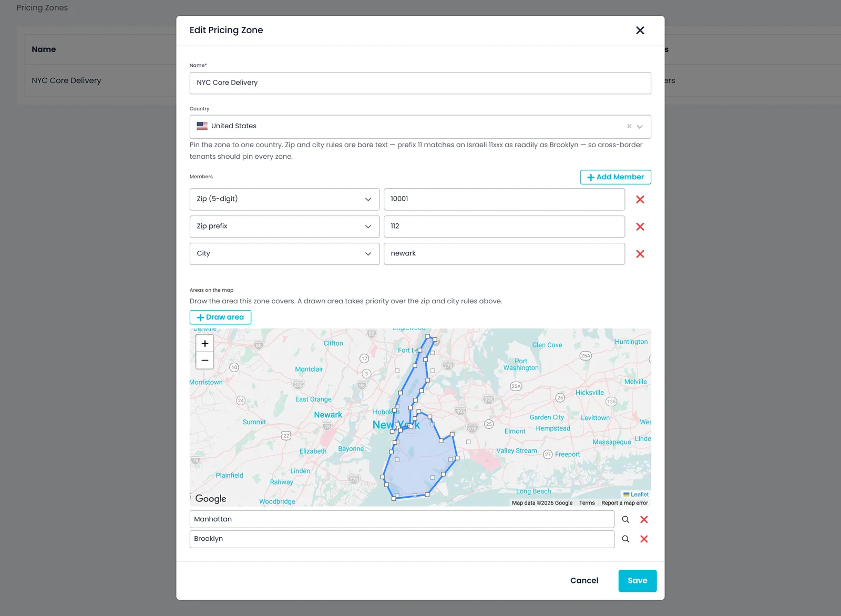Image resolution: width=841 pixels, height=616 pixels.
Task: Click the Name column header in background table
Action: point(44,49)
